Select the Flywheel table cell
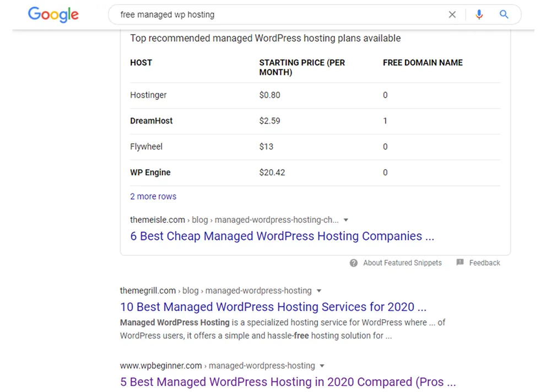 point(147,147)
